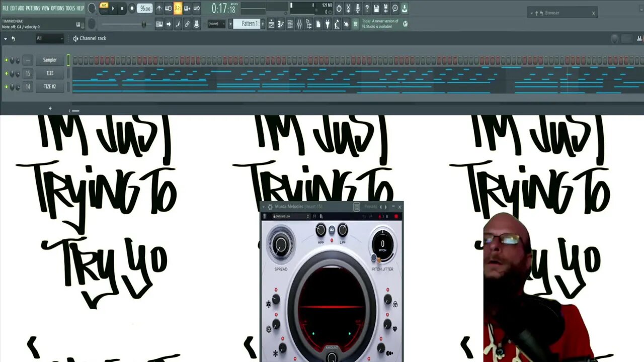
Task: Click the play button in transport
Action: [x=113, y=9]
